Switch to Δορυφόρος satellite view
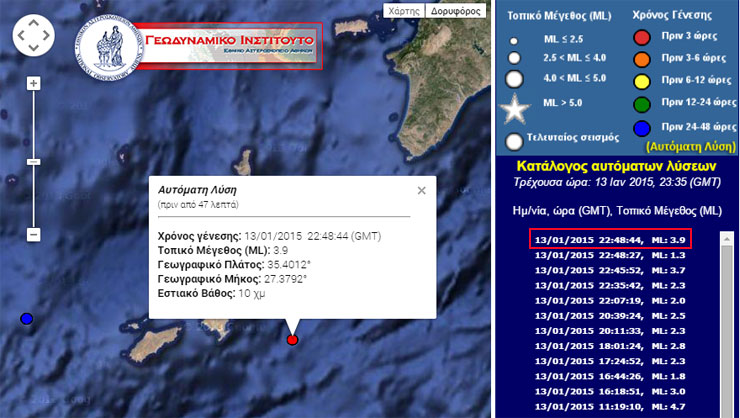This screenshot has width=740, height=418. [452, 12]
